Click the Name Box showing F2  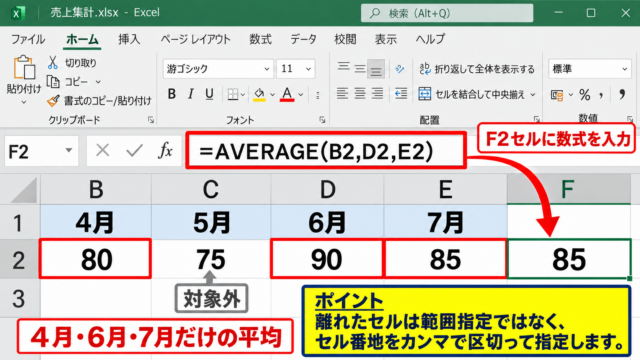coord(41,151)
